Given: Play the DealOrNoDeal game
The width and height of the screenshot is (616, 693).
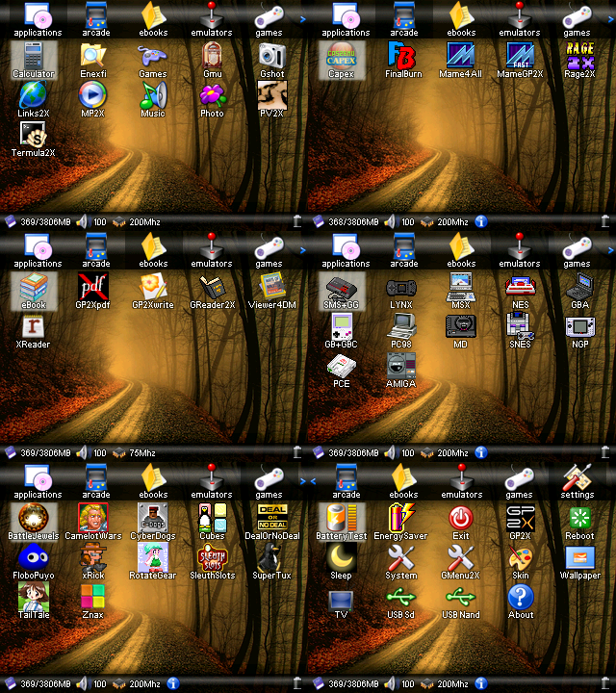Looking at the screenshot, I should 272,522.
